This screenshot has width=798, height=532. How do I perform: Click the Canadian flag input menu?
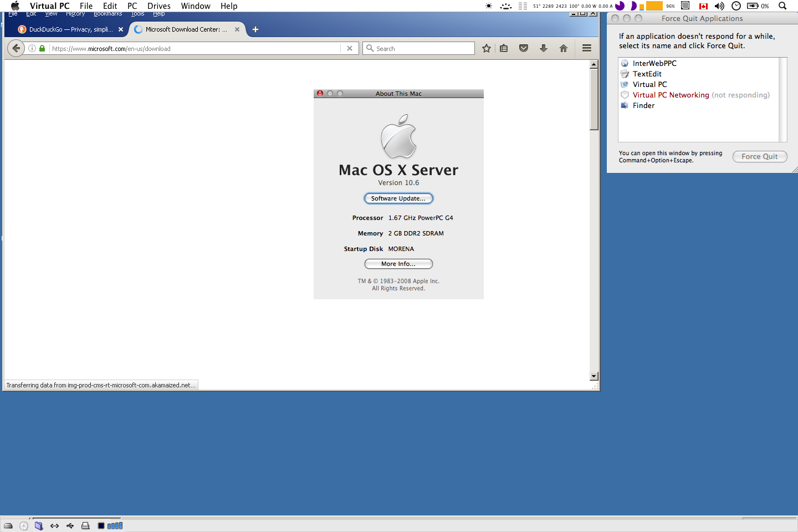tap(703, 6)
